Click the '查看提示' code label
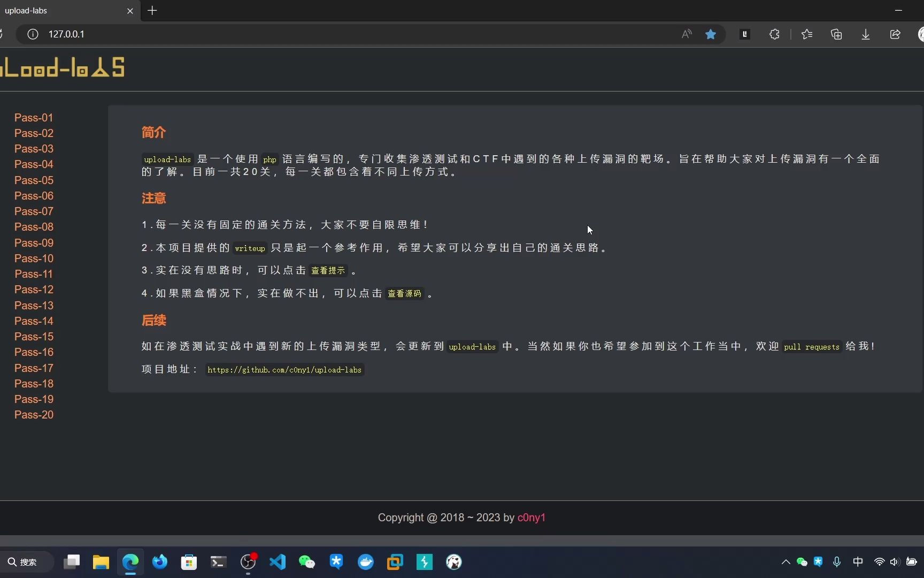The height and width of the screenshot is (578, 924). pyautogui.click(x=328, y=271)
